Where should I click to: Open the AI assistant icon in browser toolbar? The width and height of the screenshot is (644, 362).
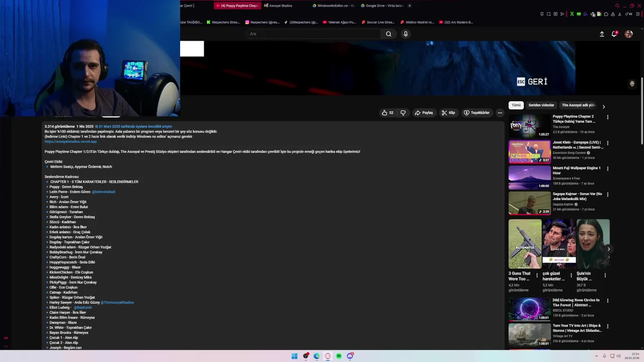tap(629, 14)
